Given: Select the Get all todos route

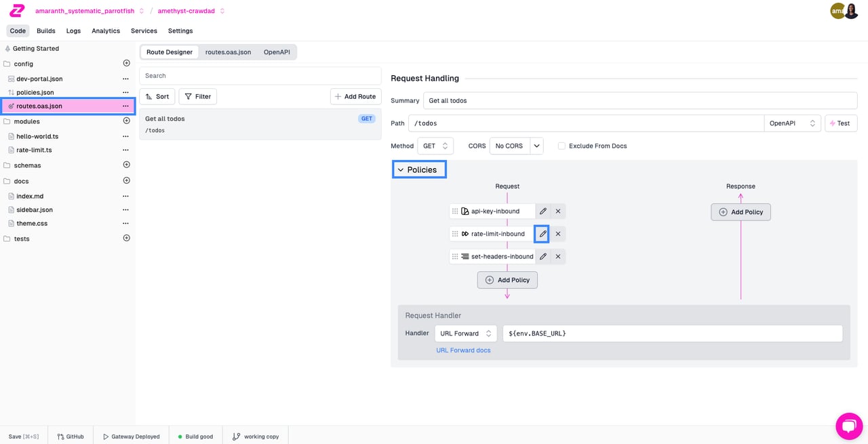Looking at the screenshot, I should [x=260, y=124].
